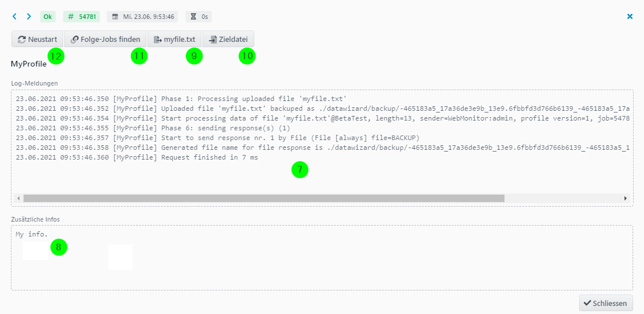Screen dimensions: 644x314
Task: Click the date 'Mi. 23.06. 9:53:46'
Action: point(149,17)
